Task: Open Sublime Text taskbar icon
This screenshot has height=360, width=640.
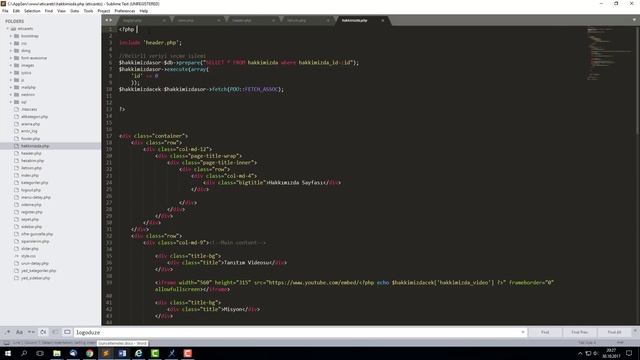Action: (x=106, y=353)
